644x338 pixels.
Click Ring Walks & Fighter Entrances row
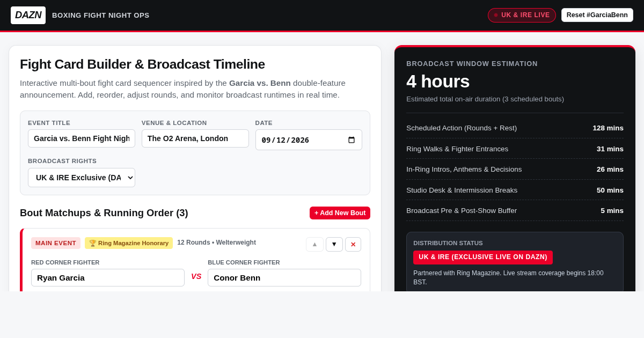click(x=515, y=149)
